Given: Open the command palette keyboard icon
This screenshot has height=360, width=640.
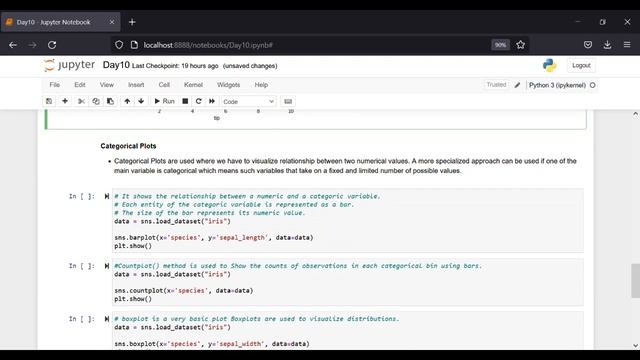Looking at the screenshot, I should [x=288, y=101].
